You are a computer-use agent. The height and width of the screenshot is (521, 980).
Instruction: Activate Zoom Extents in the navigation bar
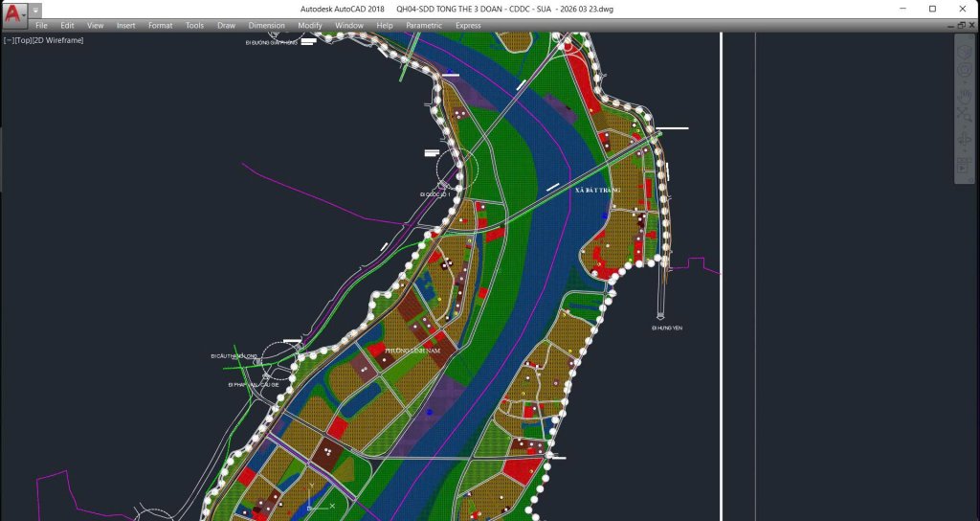click(x=965, y=116)
